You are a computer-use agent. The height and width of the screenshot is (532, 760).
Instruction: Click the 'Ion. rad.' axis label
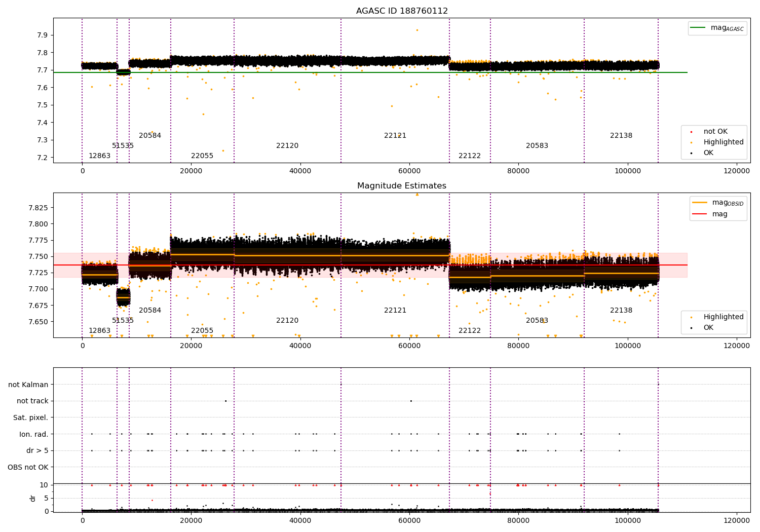34,435
